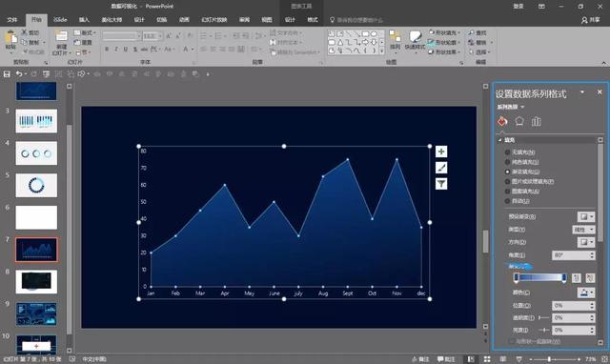Click the Share button at top right

pos(591,20)
